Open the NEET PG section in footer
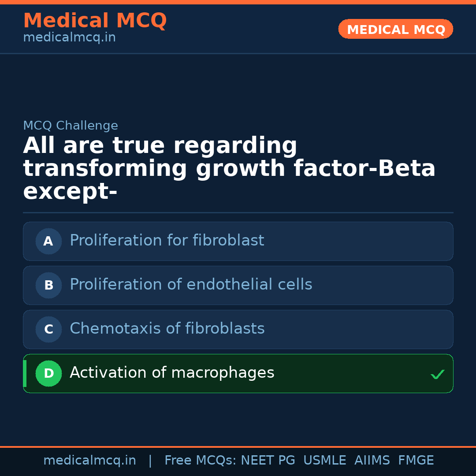Screen dimensions: 476x476 pyautogui.click(x=268, y=460)
